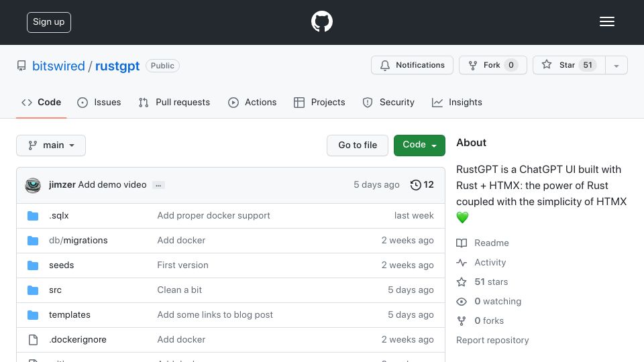The height and width of the screenshot is (362, 644).
Task: Open 'Add docker' commit on .dockerignore row
Action: pyautogui.click(x=181, y=339)
